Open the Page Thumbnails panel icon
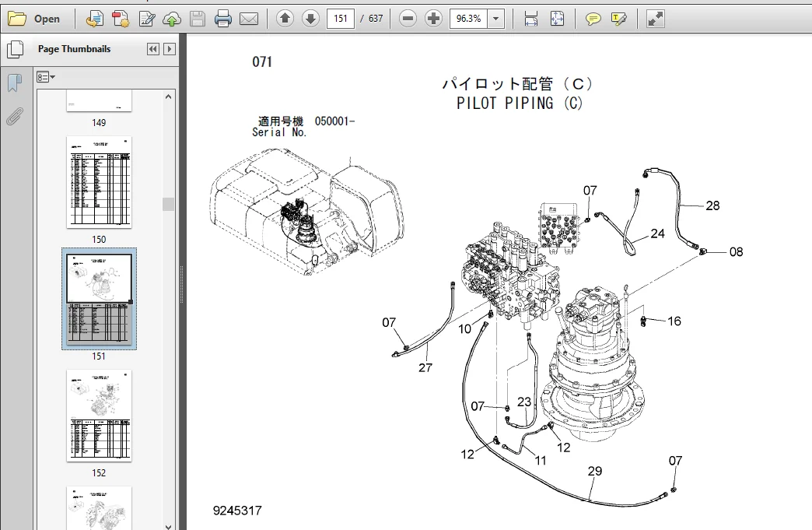Image resolution: width=812 pixels, height=530 pixels. (15, 49)
